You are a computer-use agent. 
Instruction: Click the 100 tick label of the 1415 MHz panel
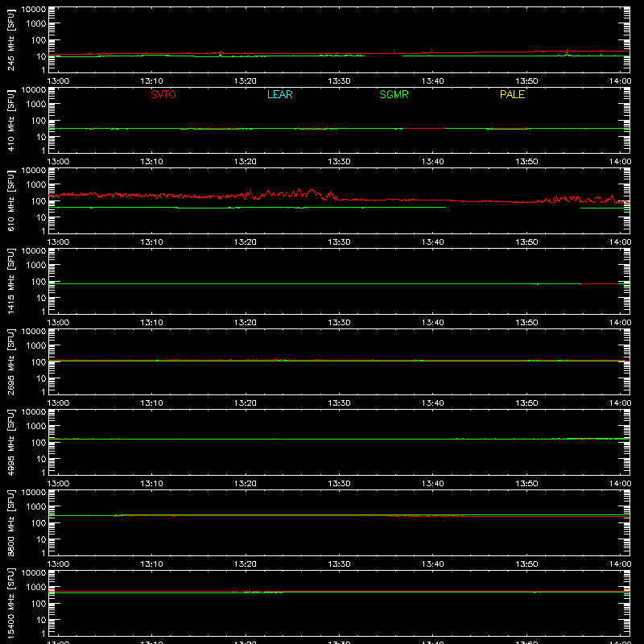click(39, 282)
